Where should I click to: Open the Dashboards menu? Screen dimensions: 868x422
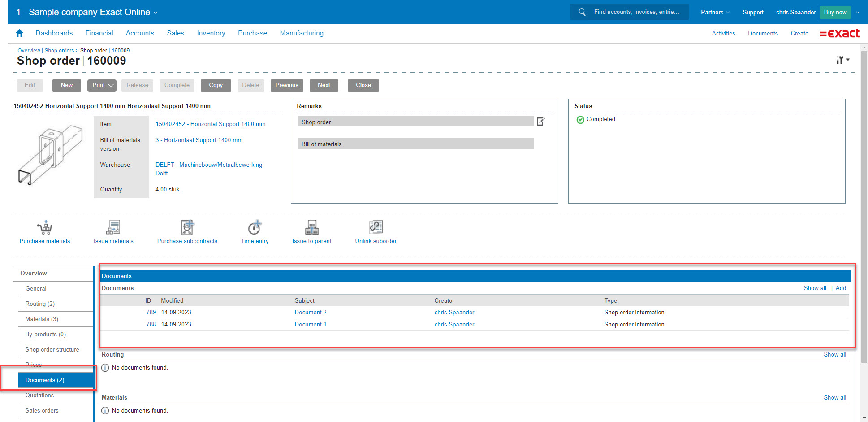tap(54, 33)
